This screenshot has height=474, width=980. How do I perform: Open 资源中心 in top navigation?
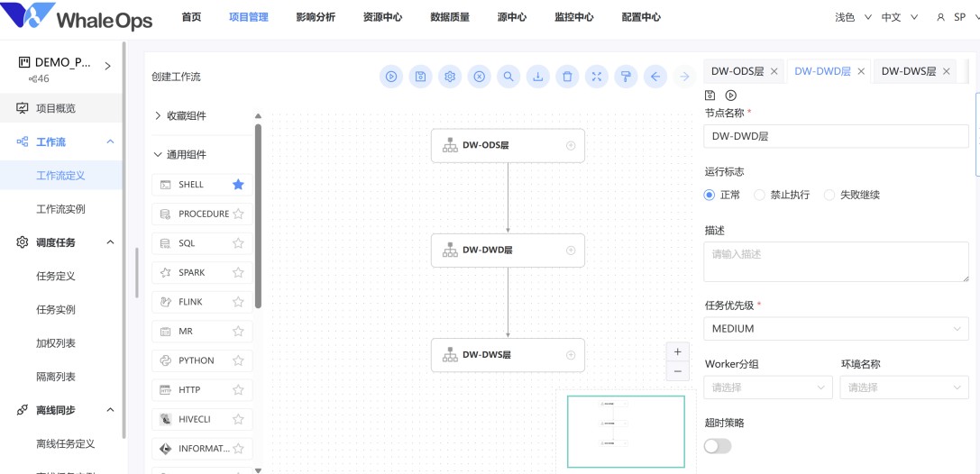382,17
